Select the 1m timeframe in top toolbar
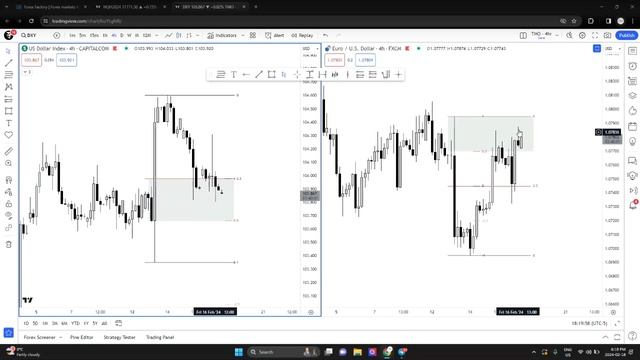The width and height of the screenshot is (640, 360). pyautogui.click(x=72, y=36)
